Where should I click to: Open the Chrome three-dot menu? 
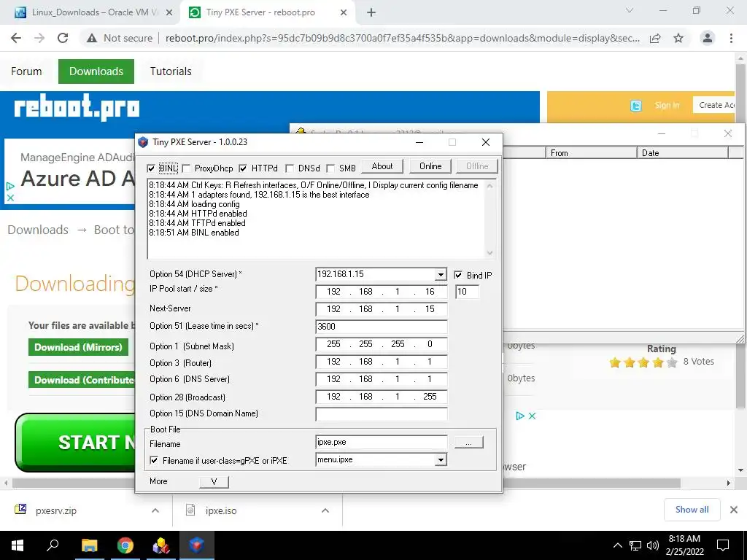(731, 38)
